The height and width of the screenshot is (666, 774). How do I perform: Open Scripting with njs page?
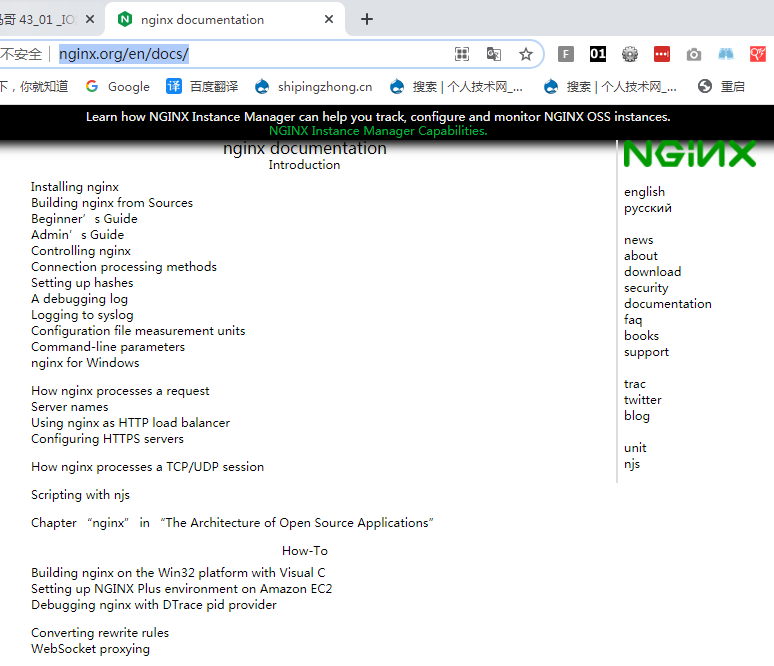click(x=80, y=495)
